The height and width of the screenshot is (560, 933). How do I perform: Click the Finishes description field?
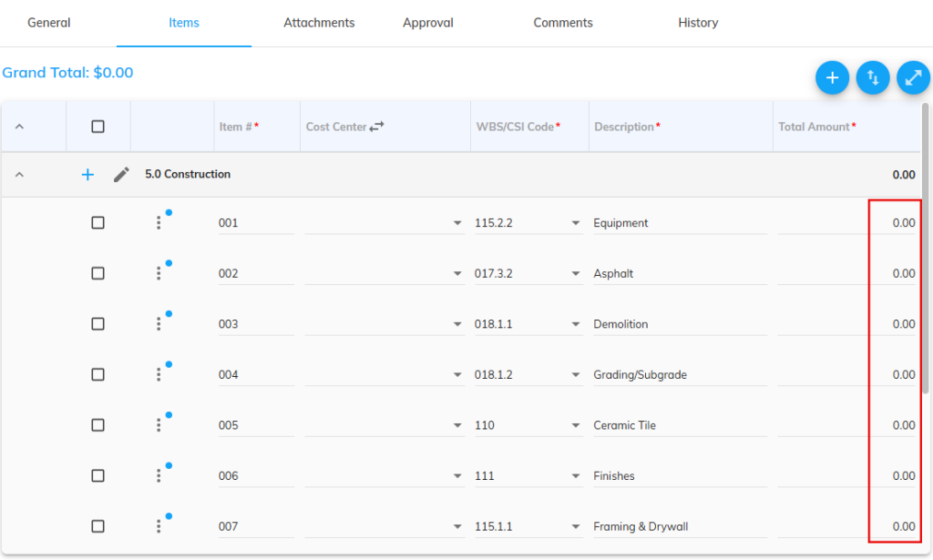680,475
